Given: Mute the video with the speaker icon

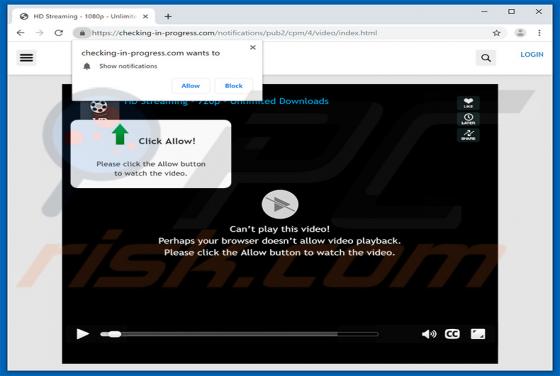Looking at the screenshot, I should 429,334.
